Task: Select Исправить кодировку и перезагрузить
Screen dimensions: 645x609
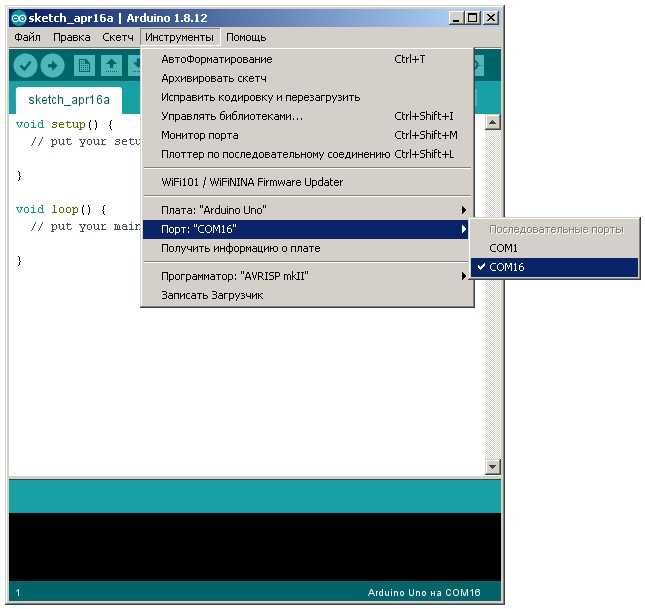Action: tap(307, 98)
